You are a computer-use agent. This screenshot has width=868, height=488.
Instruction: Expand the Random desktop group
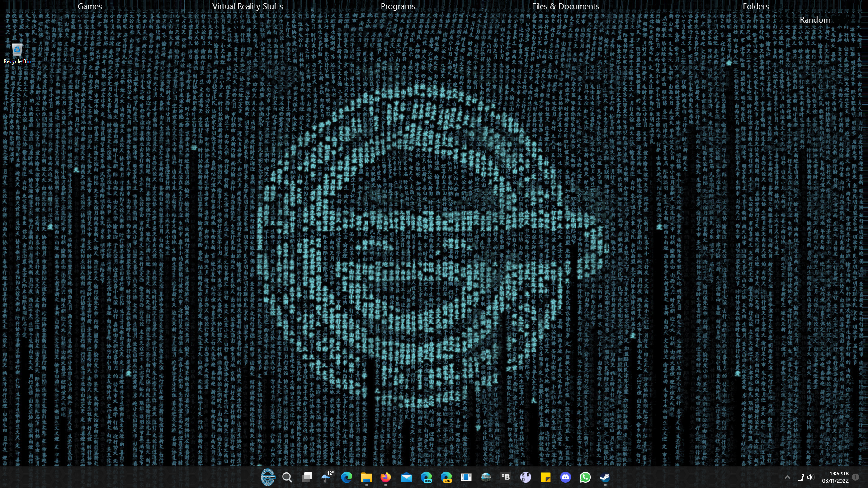pyautogui.click(x=815, y=20)
